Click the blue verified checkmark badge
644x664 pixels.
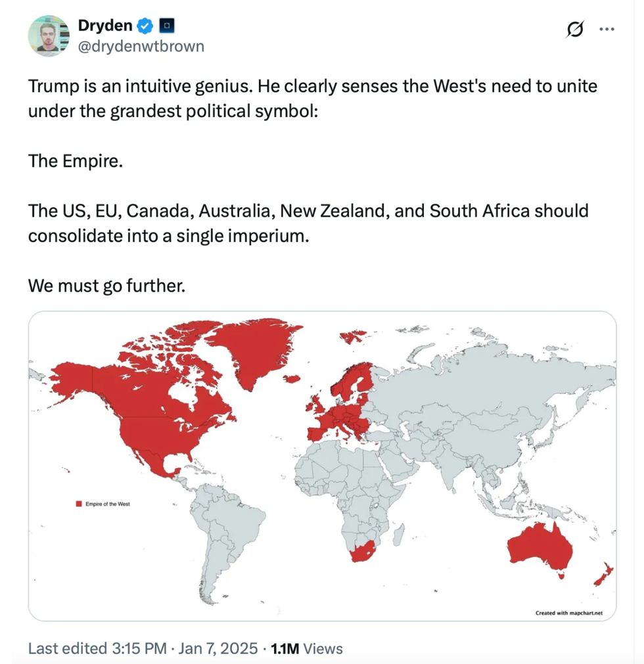pyautogui.click(x=145, y=26)
